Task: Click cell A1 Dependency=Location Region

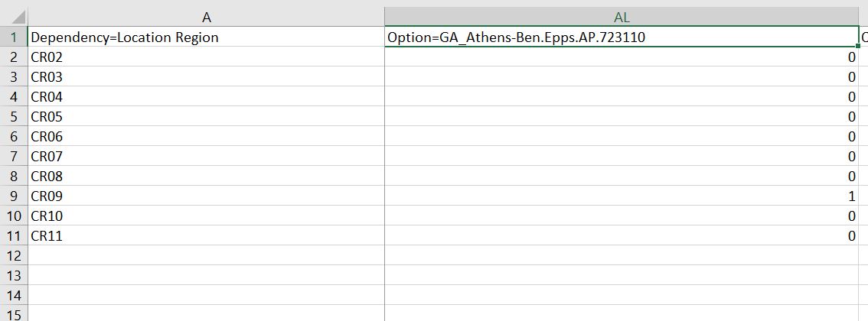Action: click(206, 37)
